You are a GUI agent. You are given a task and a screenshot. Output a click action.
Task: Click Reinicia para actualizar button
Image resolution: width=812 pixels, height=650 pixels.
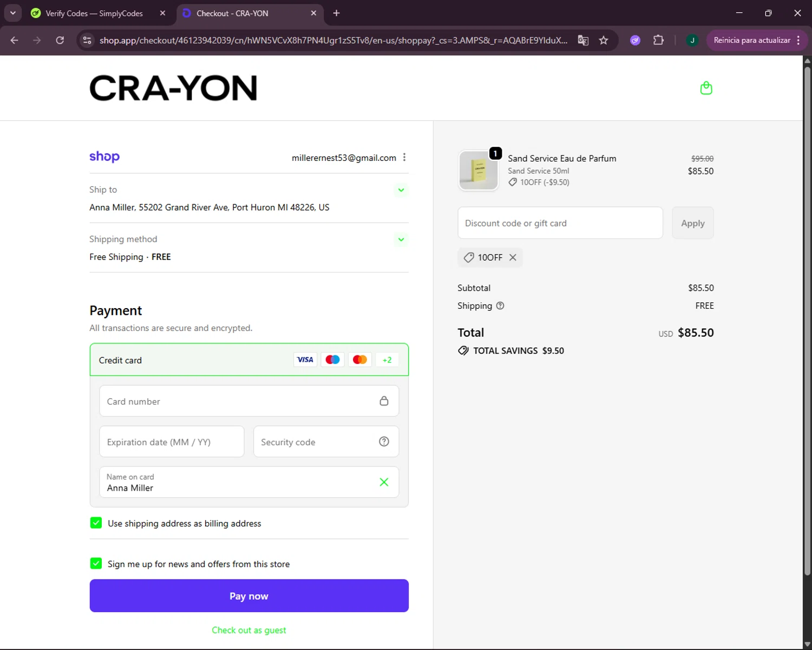tap(752, 40)
